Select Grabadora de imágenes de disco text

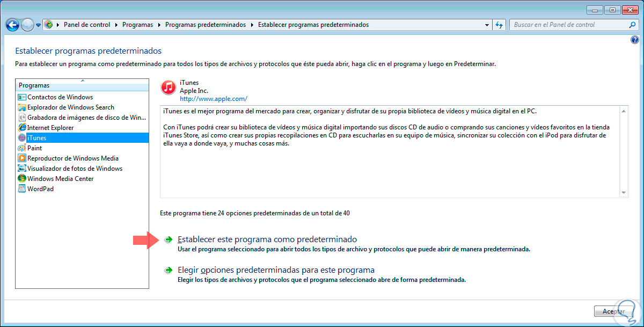click(87, 118)
